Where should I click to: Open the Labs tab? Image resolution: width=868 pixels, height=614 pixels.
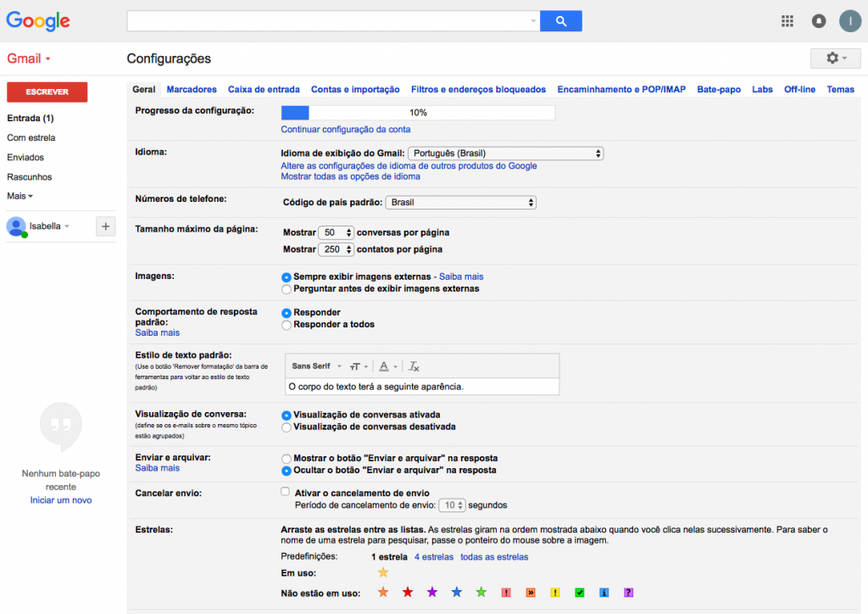(762, 90)
